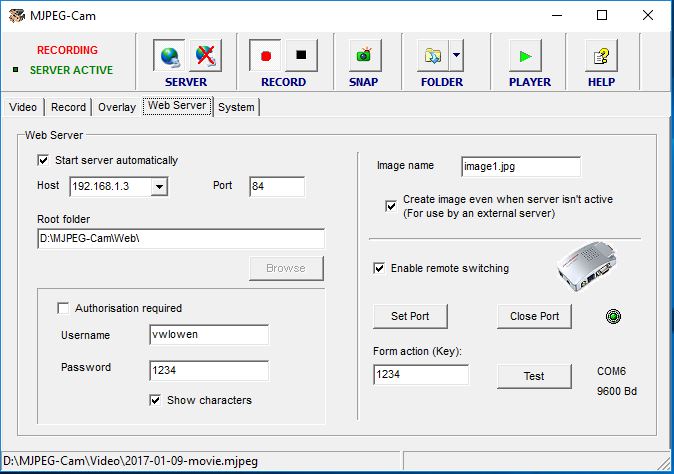The image size is (674, 474).
Task: Take a snapshot with SNAP icon
Action: [x=363, y=55]
